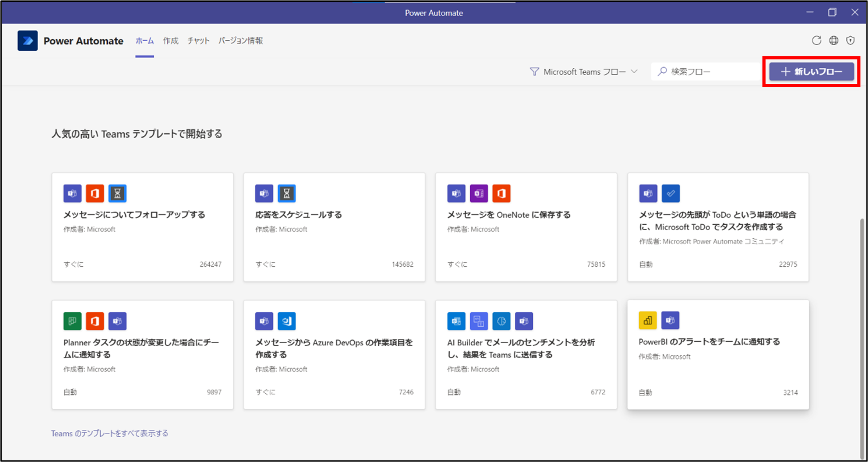This screenshot has height=462, width=868.
Task: Open PowerBI のアラートをチームに通知する template title
Action: [x=709, y=341]
